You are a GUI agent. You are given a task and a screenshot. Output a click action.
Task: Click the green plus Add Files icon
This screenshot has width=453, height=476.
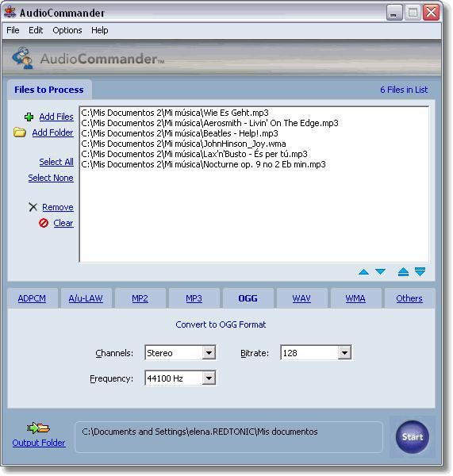click(x=29, y=117)
